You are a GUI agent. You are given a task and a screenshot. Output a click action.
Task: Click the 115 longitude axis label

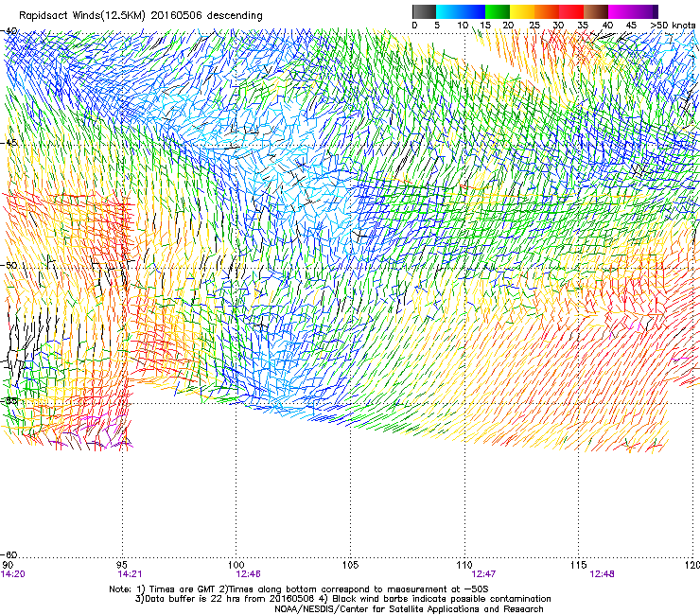click(579, 565)
